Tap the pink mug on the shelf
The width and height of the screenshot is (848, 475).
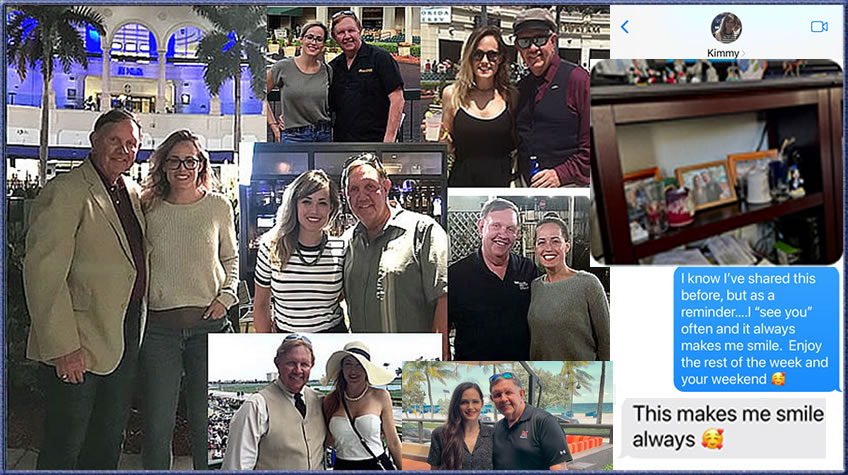679,206
